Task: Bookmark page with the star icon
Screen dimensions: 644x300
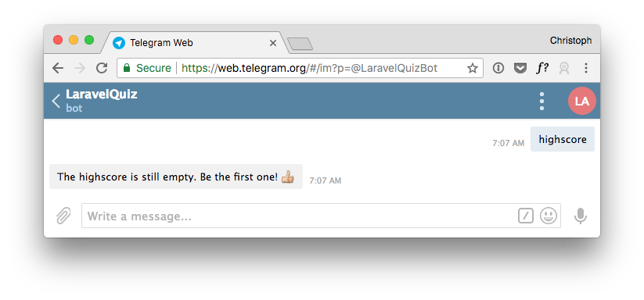Action: pyautogui.click(x=473, y=68)
